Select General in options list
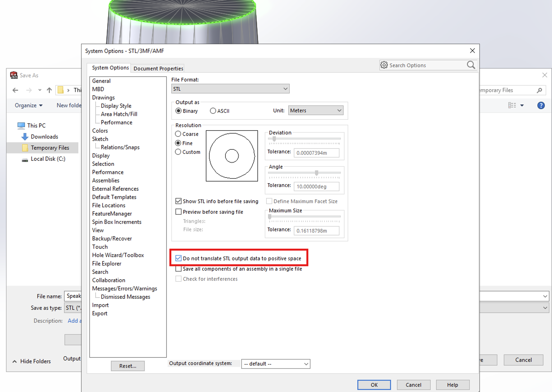 (101, 81)
